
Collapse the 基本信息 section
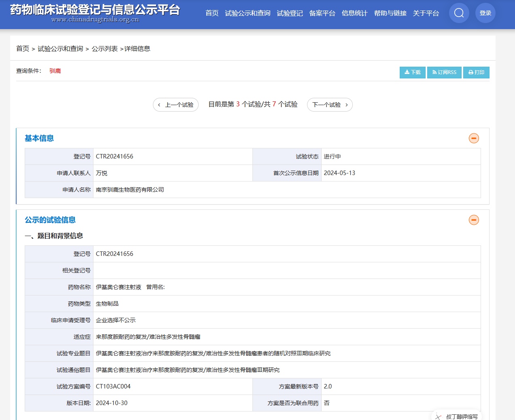point(473,138)
